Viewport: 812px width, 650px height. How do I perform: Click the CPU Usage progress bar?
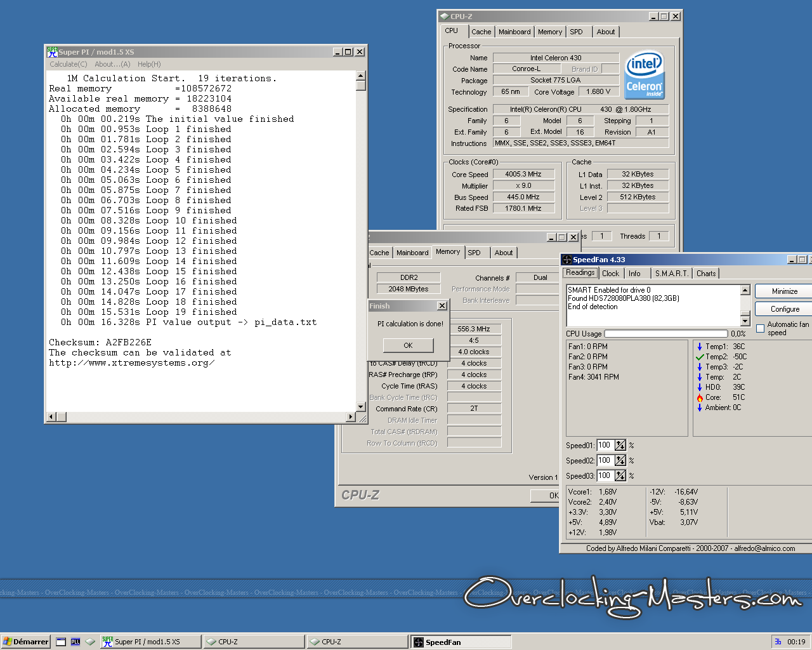pos(666,333)
